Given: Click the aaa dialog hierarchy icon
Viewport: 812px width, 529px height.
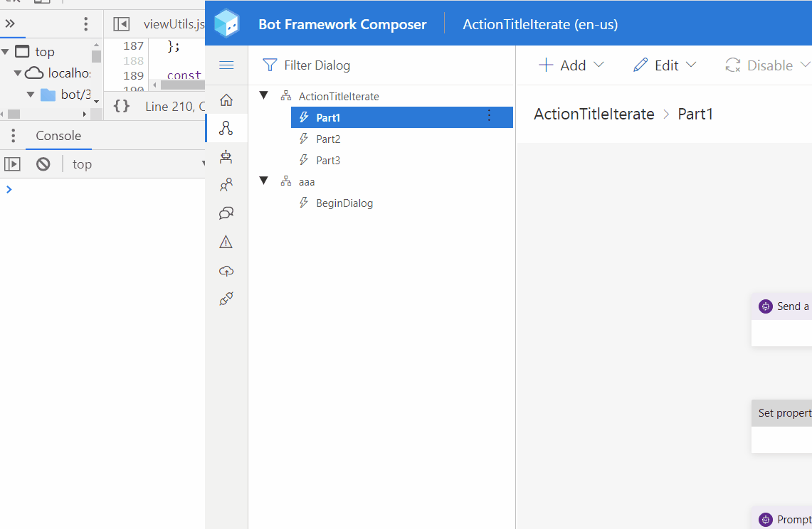Looking at the screenshot, I should tap(286, 181).
